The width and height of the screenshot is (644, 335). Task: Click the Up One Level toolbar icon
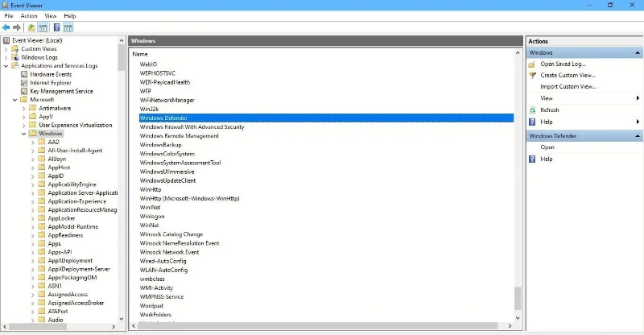tap(31, 27)
